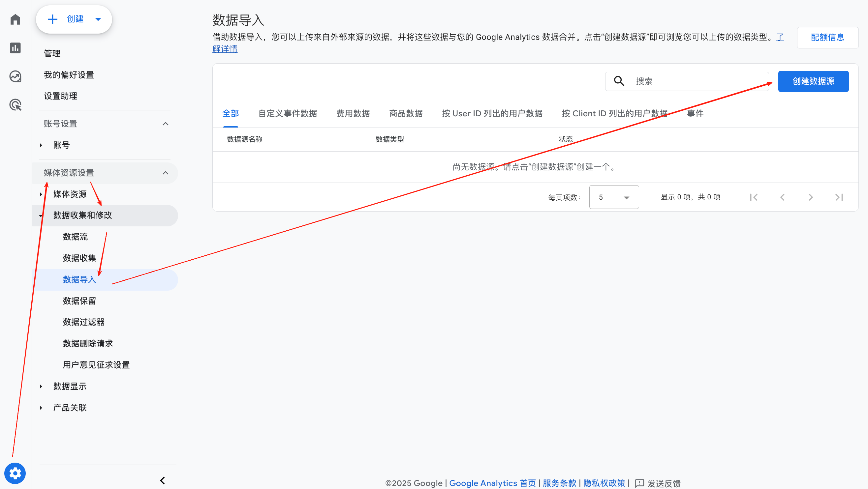Click the 创建数据源 button
Viewport: 868px width, 489px height.
tap(813, 81)
